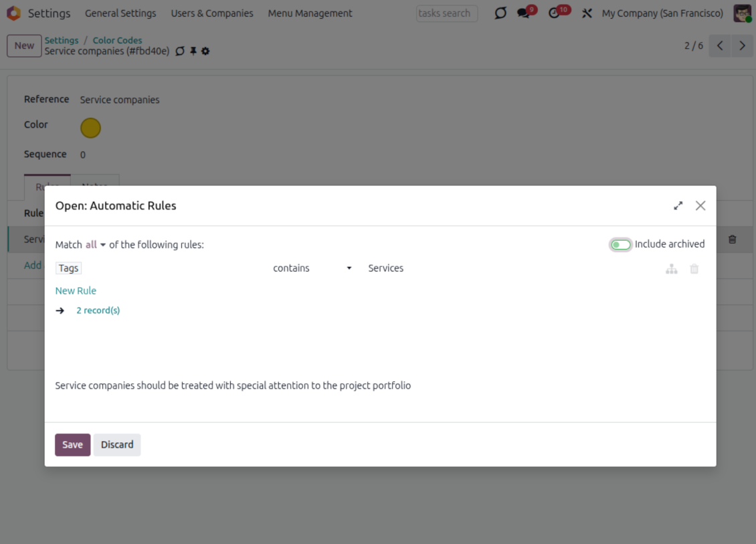This screenshot has height=544, width=756.
Task: Expand the dialog to full screen
Action: (x=678, y=205)
